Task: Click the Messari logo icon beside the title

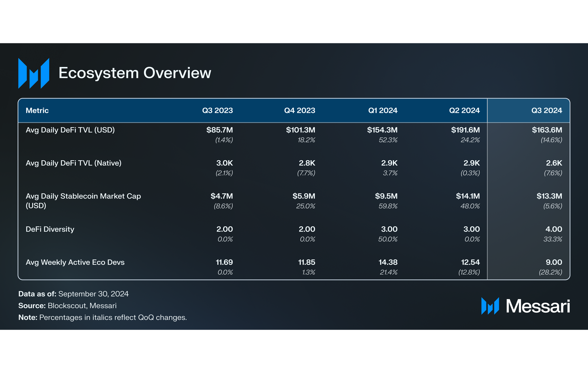Action: 34,73
